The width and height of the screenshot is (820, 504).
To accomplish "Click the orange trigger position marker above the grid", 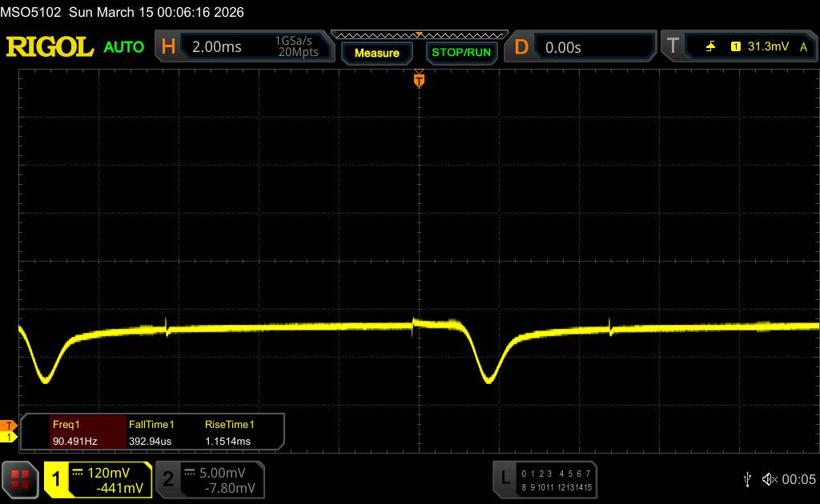I will pyautogui.click(x=419, y=79).
